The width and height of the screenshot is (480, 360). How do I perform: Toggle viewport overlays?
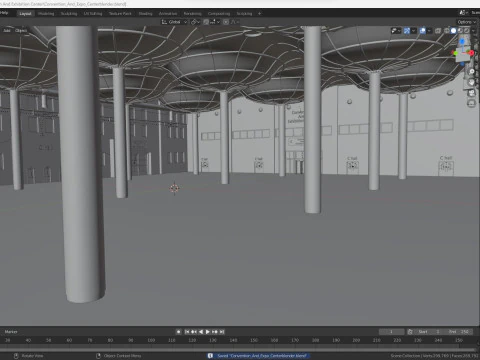point(422,30)
